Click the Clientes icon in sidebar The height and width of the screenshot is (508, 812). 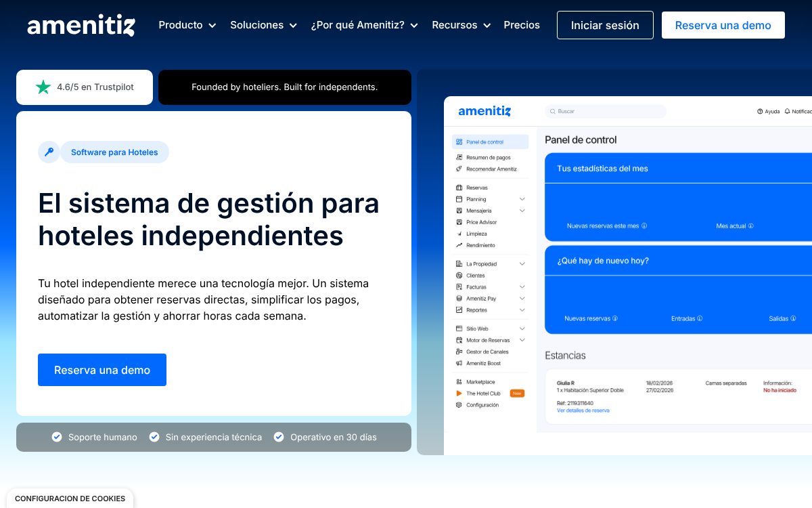point(459,276)
